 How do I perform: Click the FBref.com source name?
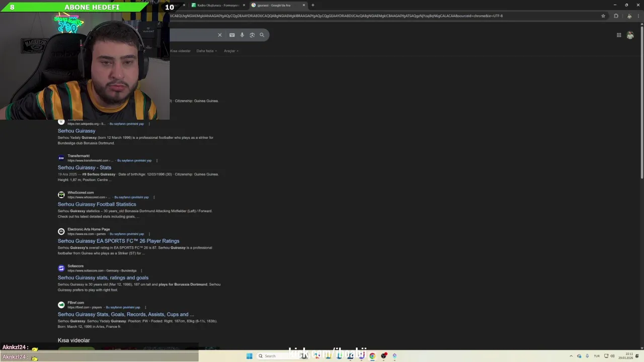76,303
